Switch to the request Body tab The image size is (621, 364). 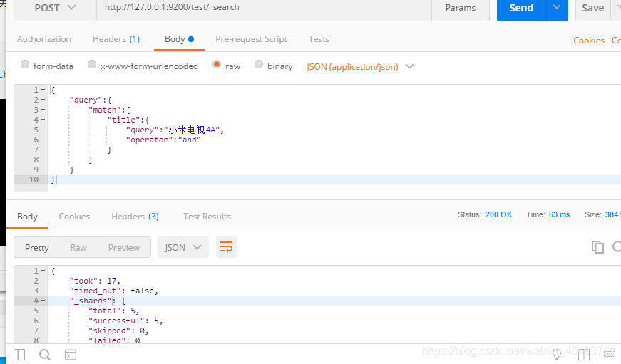(x=179, y=39)
